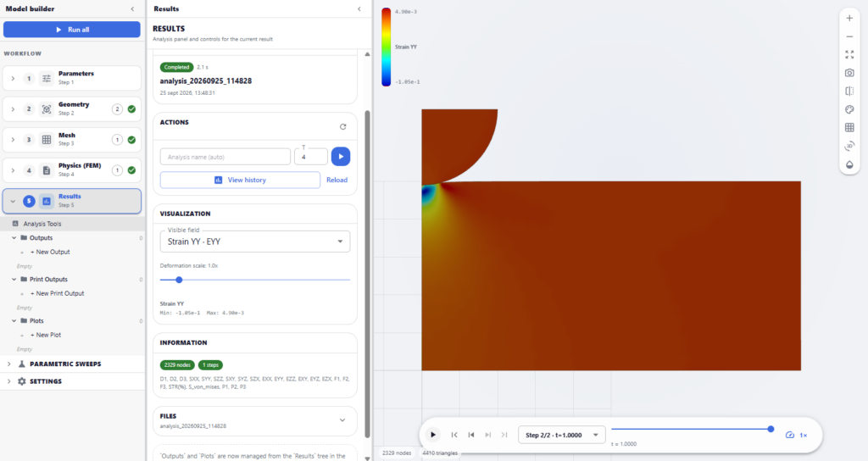Click the fit-to-view arrows icon
Image resolution: width=868 pixels, height=461 pixels.
[849, 55]
